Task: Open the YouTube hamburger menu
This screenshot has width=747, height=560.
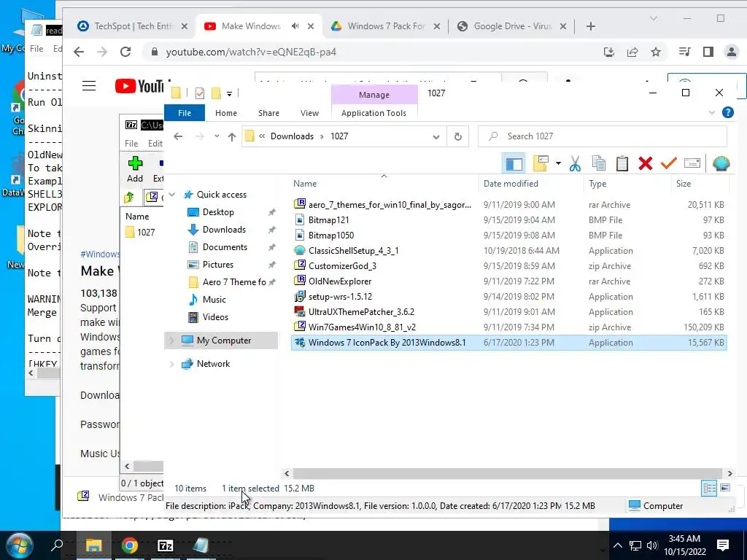Action: [89, 86]
